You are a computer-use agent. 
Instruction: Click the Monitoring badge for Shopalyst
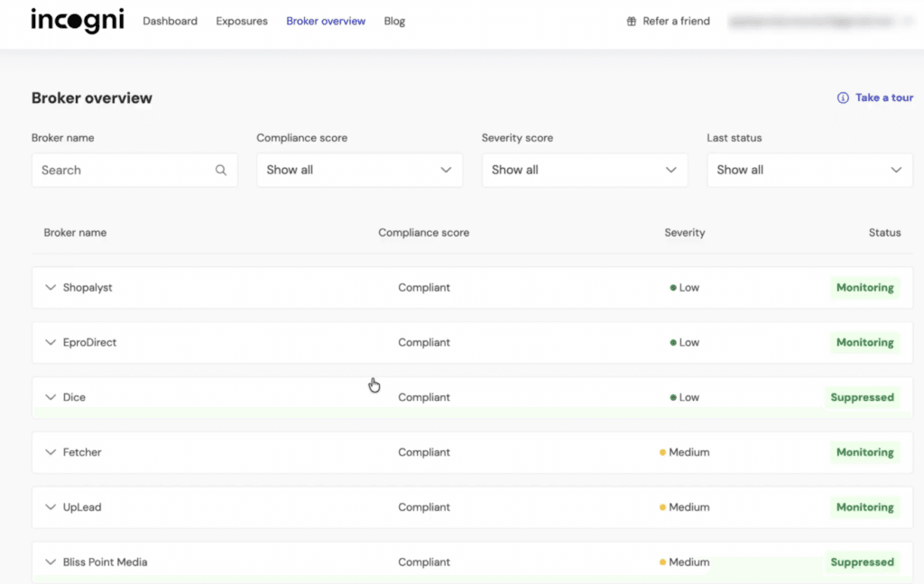point(865,288)
